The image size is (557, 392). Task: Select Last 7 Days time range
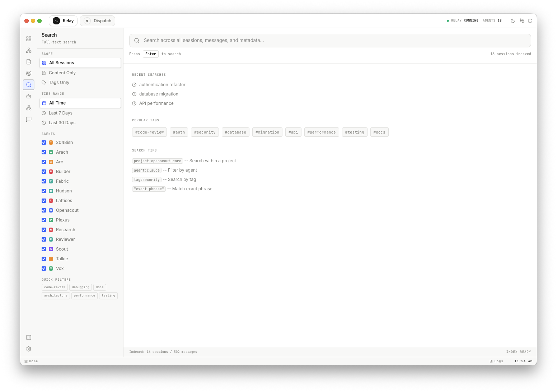(x=61, y=113)
